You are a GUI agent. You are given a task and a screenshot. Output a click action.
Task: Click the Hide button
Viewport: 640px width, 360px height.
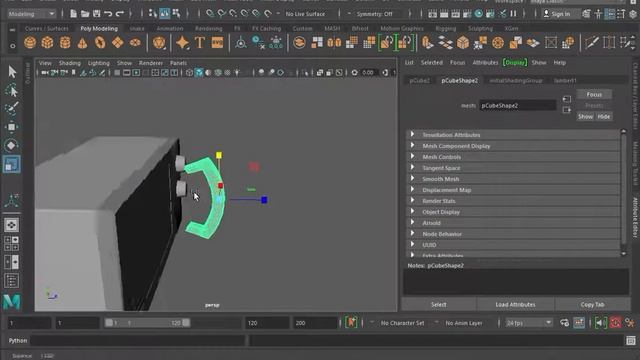tap(603, 116)
